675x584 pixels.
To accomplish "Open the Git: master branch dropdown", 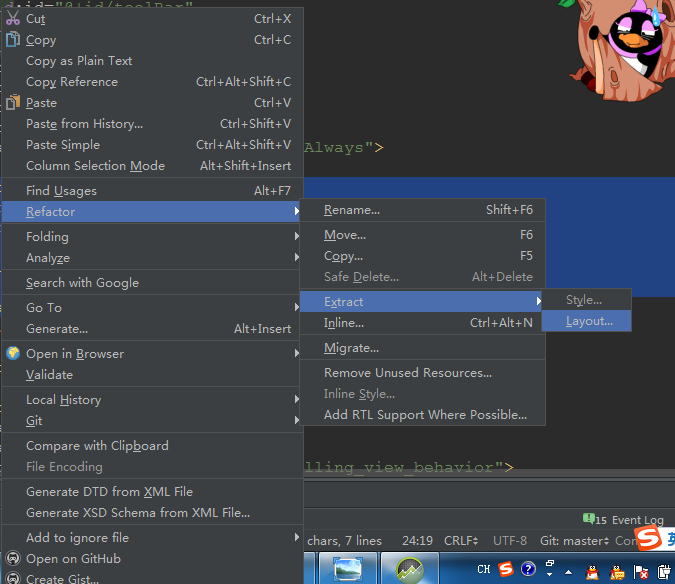I will (575, 541).
